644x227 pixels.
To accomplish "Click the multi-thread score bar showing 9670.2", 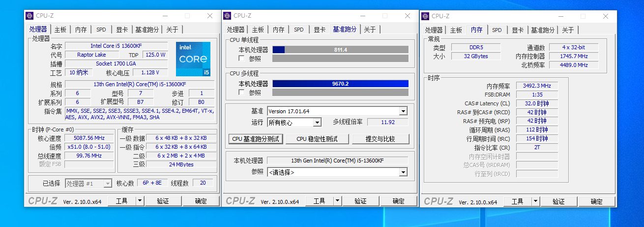I will pos(340,84).
